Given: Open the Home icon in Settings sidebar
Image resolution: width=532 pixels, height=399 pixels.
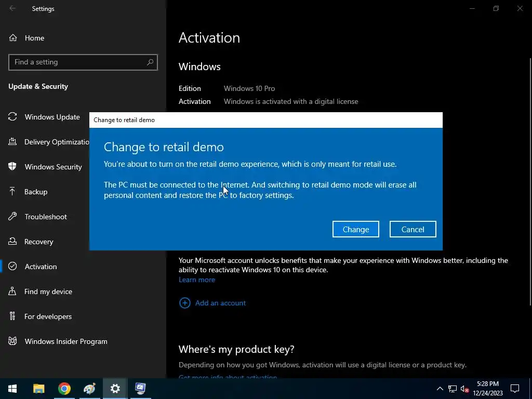Looking at the screenshot, I should [x=13, y=37].
